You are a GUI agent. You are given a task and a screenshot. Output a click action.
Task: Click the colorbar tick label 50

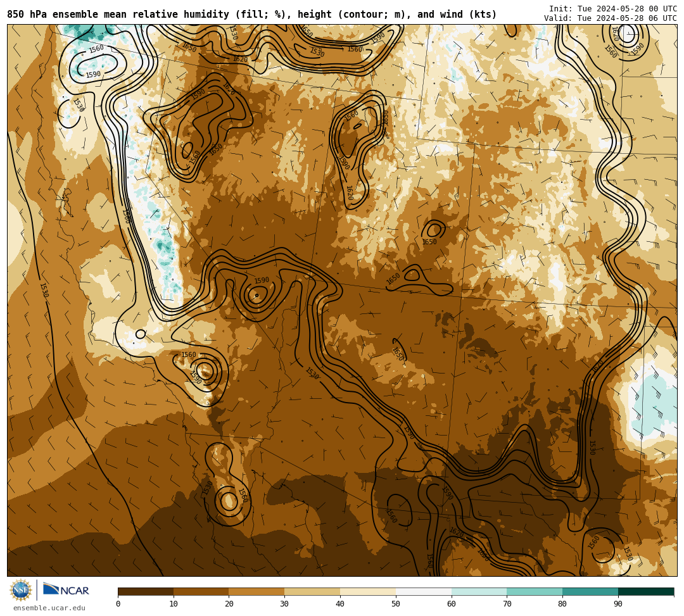click(x=396, y=604)
